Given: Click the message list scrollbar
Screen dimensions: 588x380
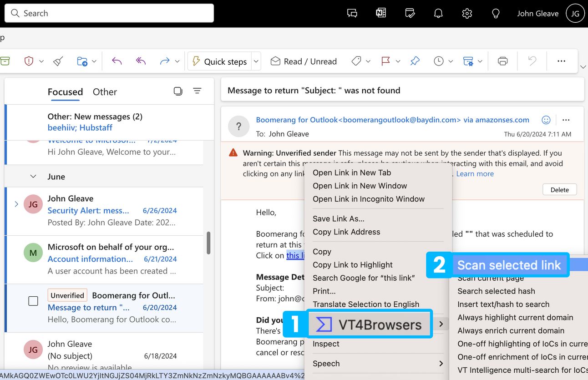Looking at the screenshot, I should click(208, 243).
